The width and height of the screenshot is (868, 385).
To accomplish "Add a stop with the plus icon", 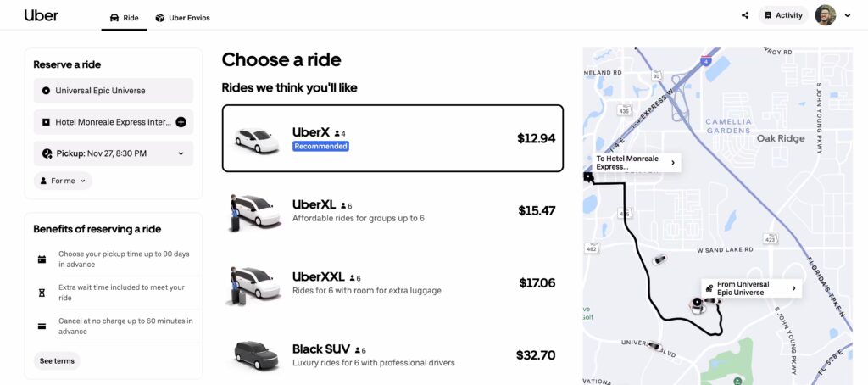I will (x=181, y=122).
